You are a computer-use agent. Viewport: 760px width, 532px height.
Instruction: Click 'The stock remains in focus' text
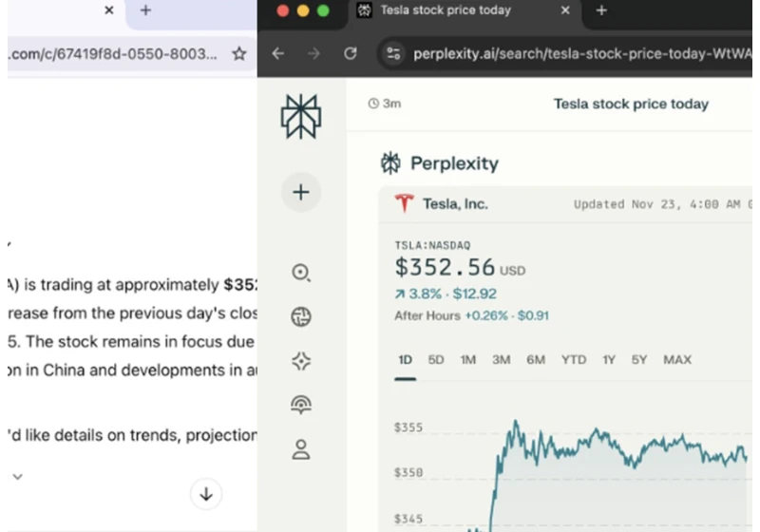pyautogui.click(x=121, y=342)
